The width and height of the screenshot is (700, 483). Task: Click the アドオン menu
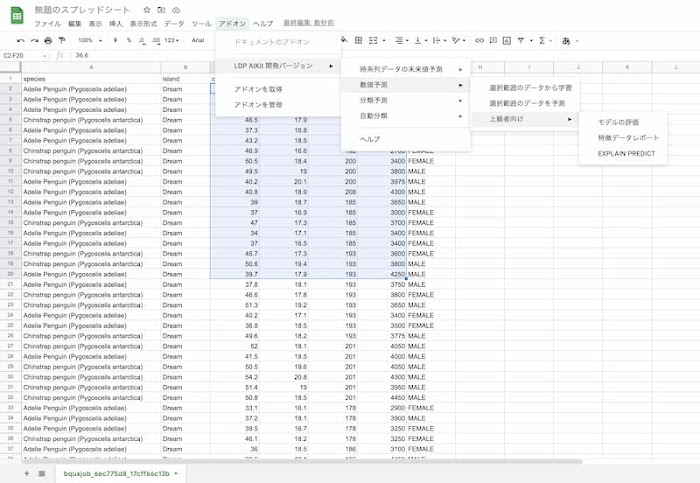click(232, 24)
